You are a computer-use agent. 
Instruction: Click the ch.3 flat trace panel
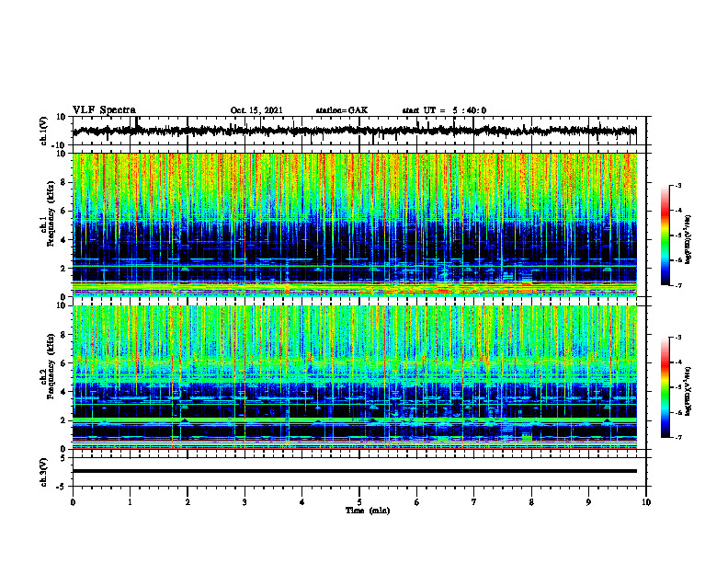[x=358, y=472]
